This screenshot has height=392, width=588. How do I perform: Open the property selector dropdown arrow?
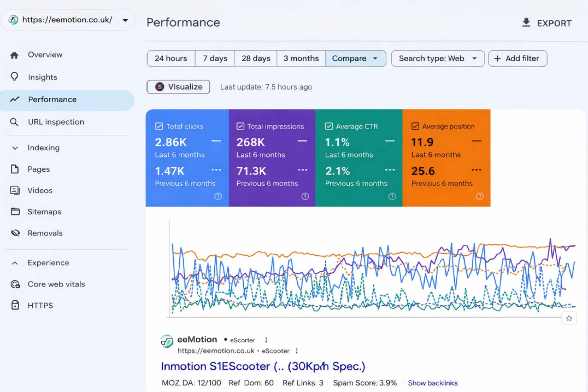[x=125, y=20]
